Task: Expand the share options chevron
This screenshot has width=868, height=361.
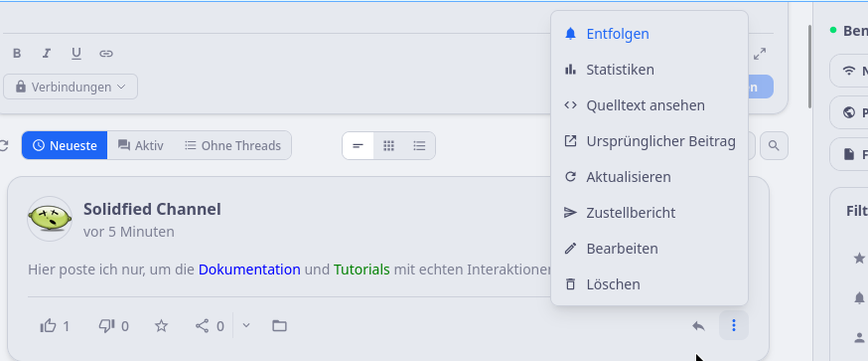Action: coord(246,325)
